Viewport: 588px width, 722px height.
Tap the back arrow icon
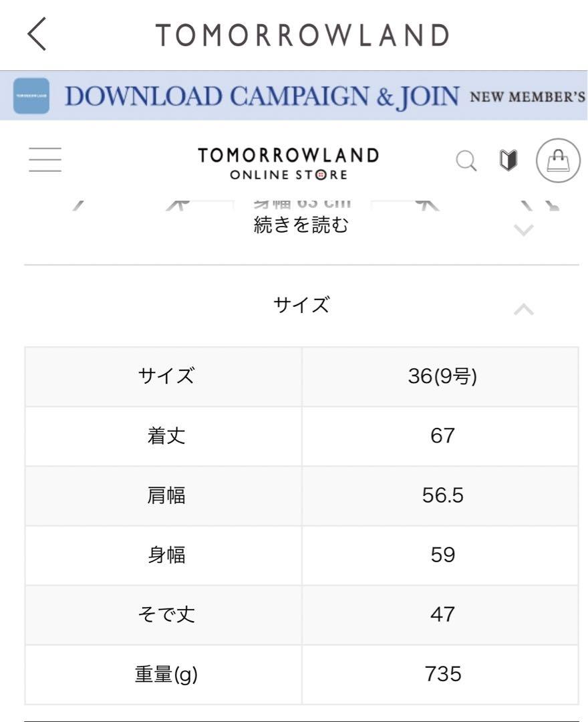pyautogui.click(x=37, y=34)
